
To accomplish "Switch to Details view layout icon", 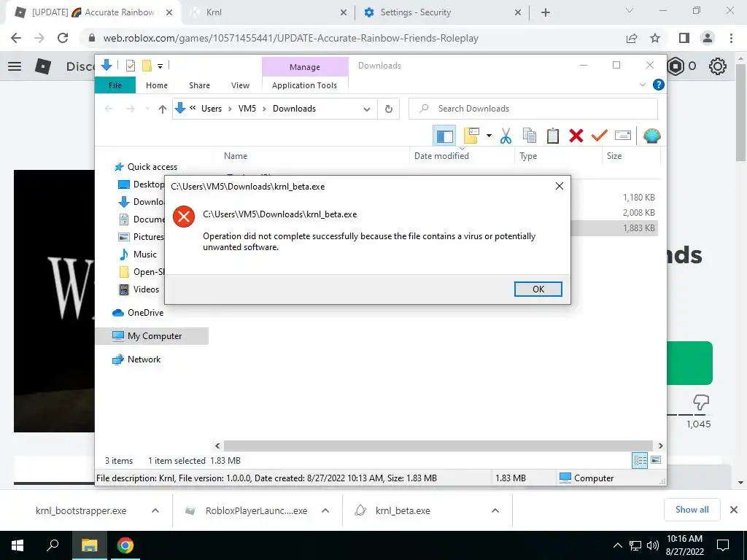I will [640, 460].
